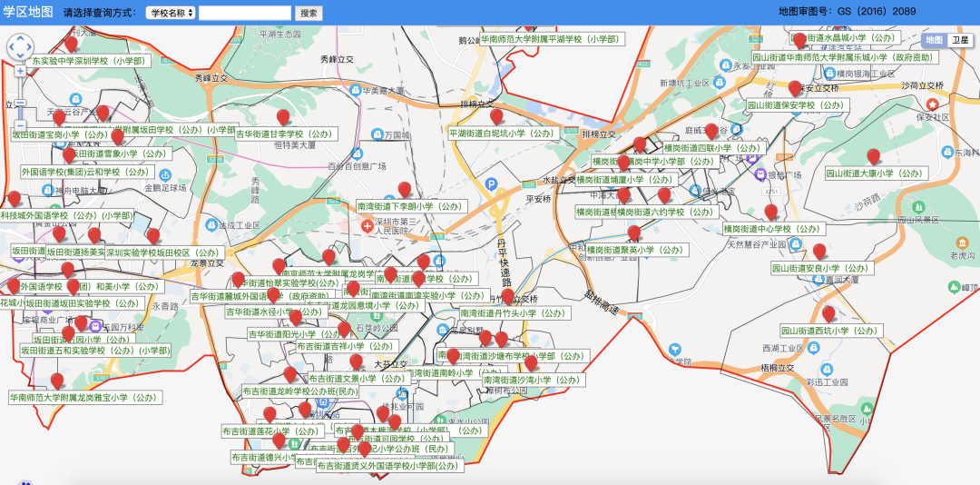Open the 华南师范大学附属平湖学校（小学部） label
The height and width of the screenshot is (485, 980).
(x=552, y=39)
